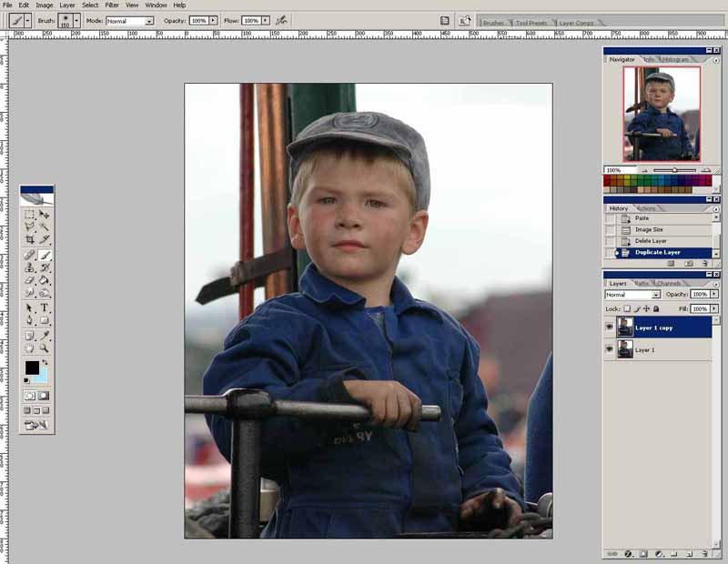The width and height of the screenshot is (728, 564).
Task: Open the Layers panel options menu
Action: point(716,284)
